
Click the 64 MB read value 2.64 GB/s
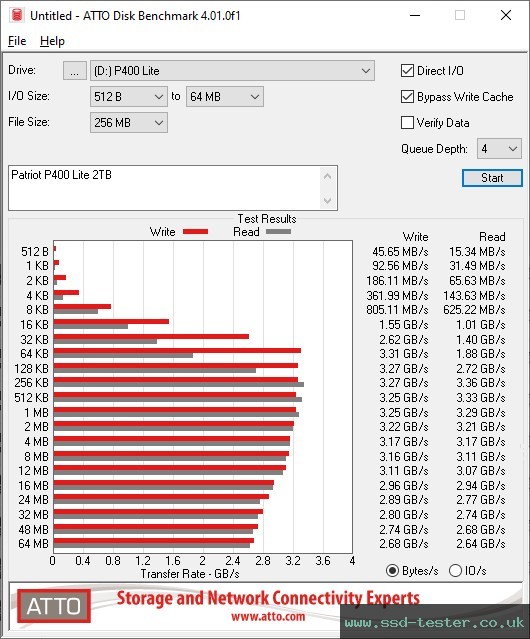tap(481, 544)
